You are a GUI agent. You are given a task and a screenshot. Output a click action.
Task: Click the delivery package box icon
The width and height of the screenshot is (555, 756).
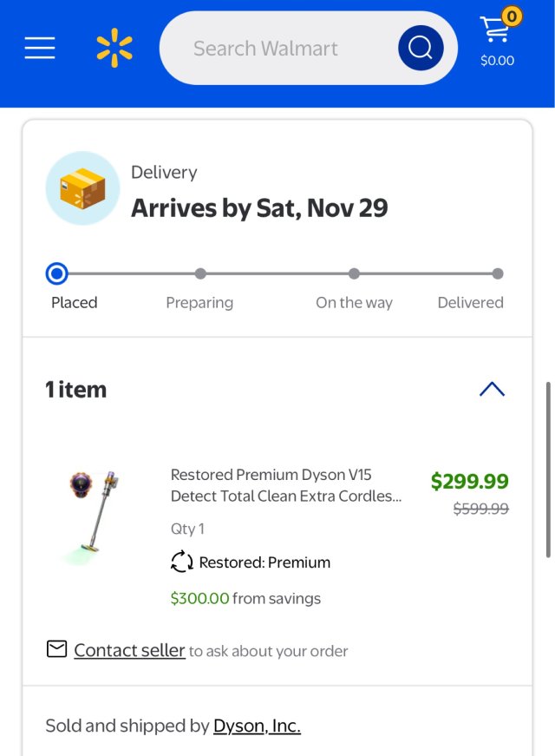coord(82,188)
